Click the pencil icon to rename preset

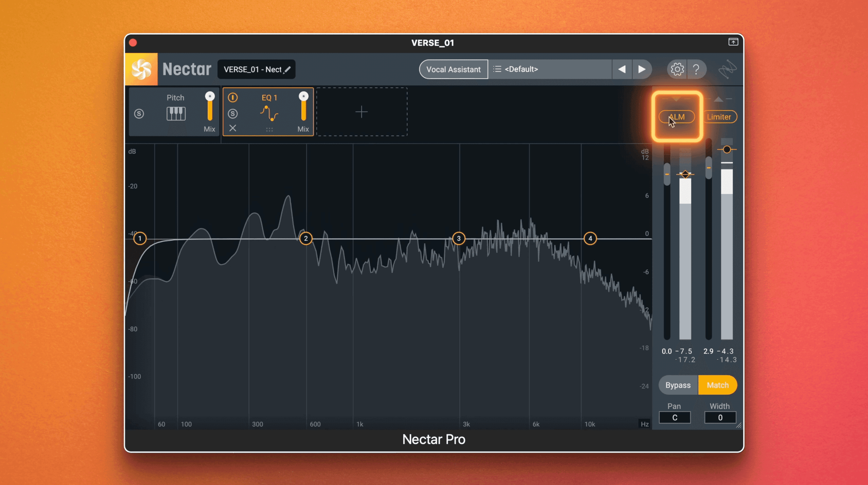pos(288,69)
